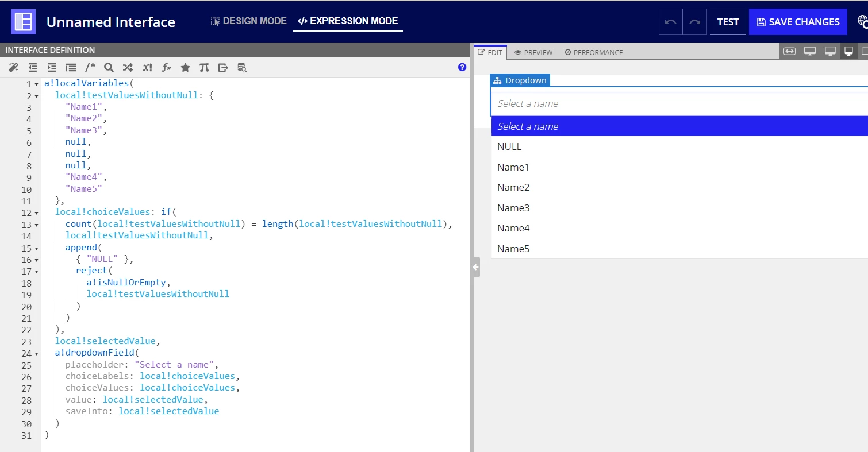Click the Unnamed Interface title
The height and width of the screenshot is (452, 868).
point(111,22)
